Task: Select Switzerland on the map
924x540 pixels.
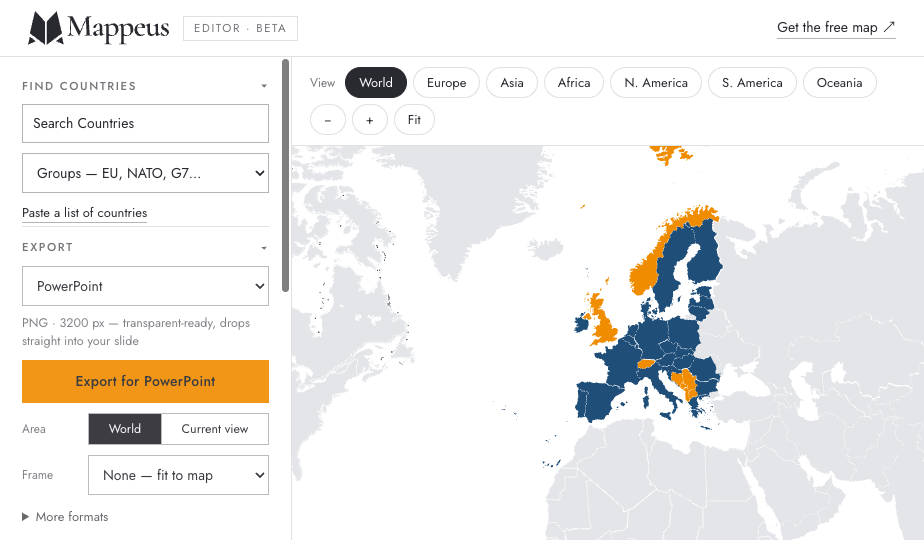Action: click(x=646, y=364)
